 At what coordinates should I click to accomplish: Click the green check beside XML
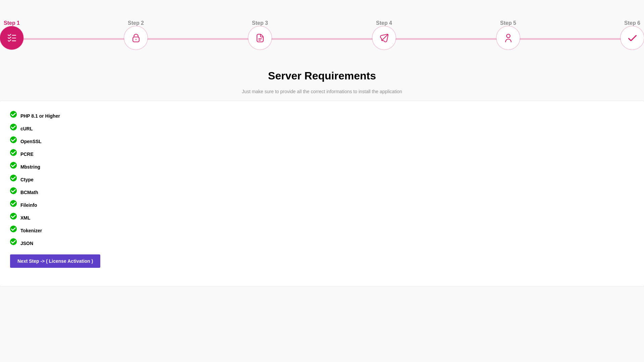click(13, 216)
